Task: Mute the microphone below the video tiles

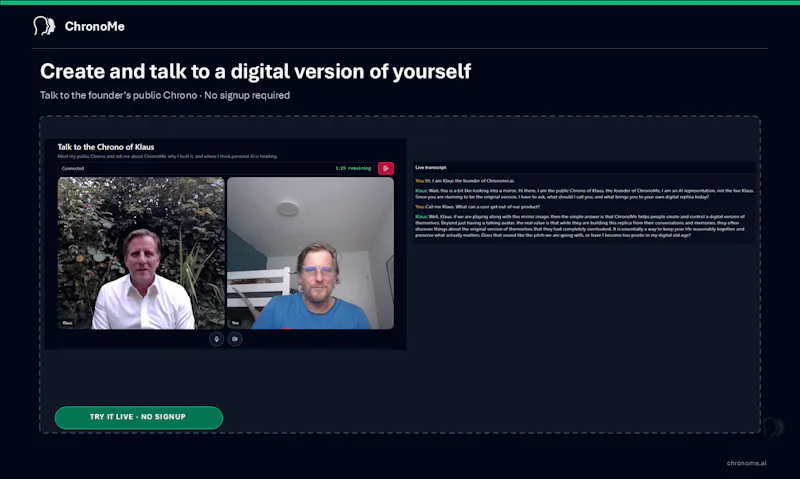Action: (x=216, y=339)
